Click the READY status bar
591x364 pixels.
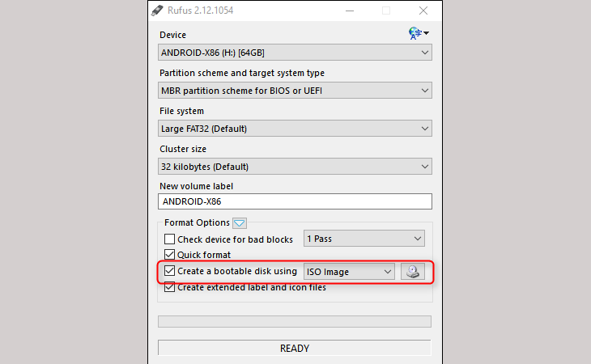pos(295,349)
